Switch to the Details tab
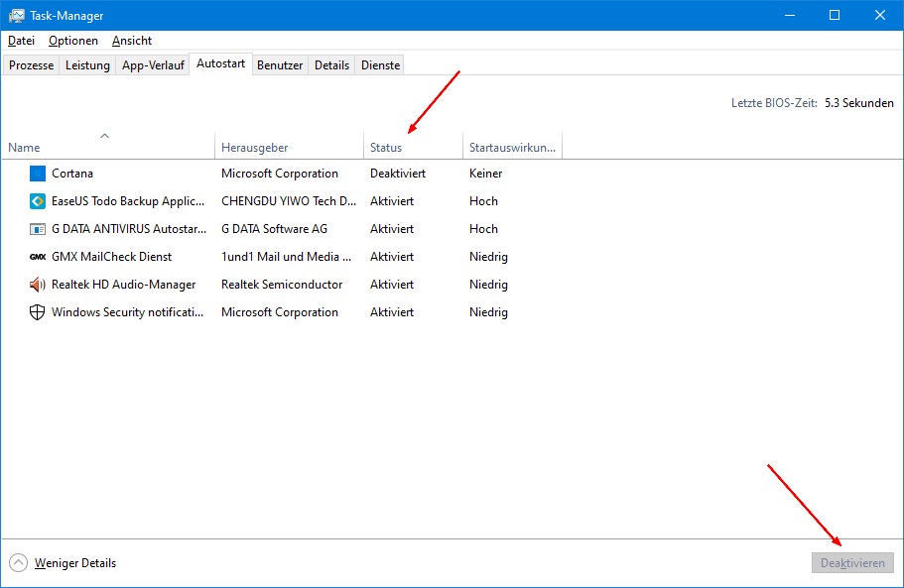 coord(331,65)
